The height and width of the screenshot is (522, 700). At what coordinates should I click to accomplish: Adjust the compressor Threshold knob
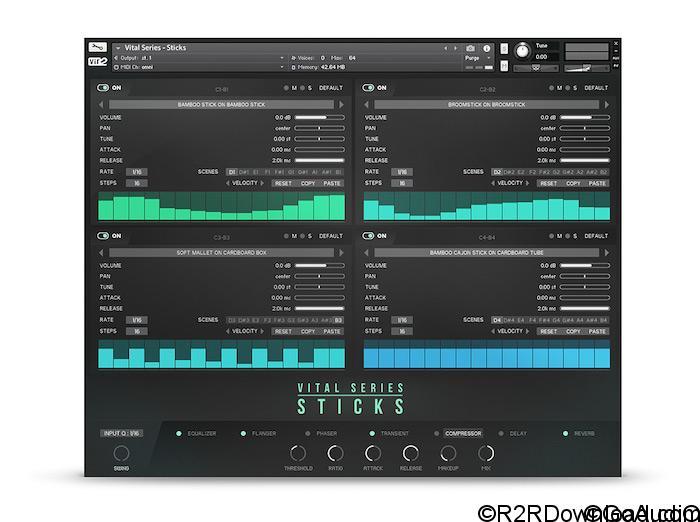coord(298,453)
